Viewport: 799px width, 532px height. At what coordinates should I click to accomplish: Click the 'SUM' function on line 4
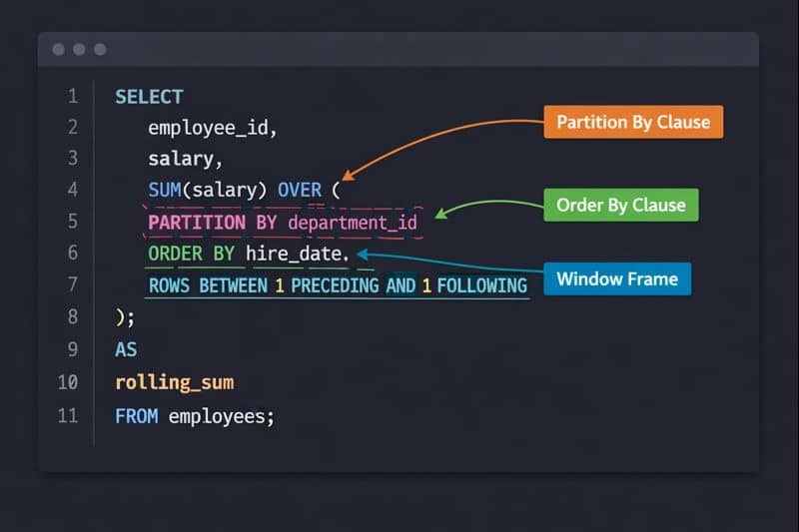pyautogui.click(x=165, y=190)
